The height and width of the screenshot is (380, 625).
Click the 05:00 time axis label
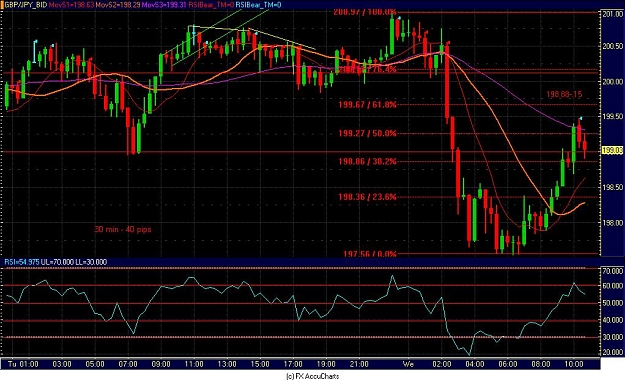[x=95, y=364]
